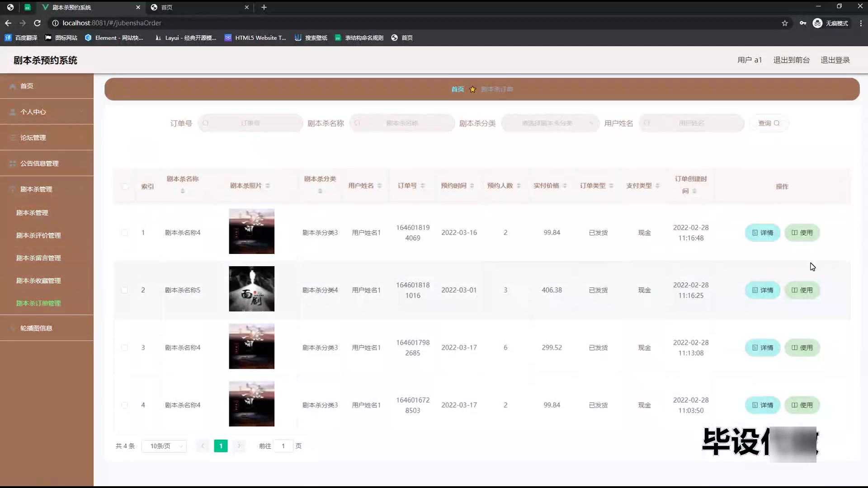Open the 个人中心 sidebar item

point(33,112)
